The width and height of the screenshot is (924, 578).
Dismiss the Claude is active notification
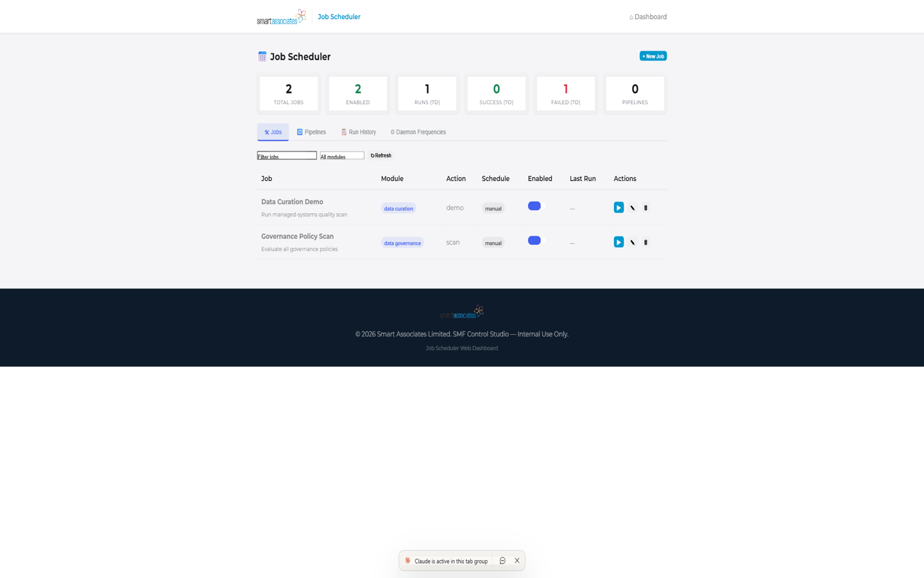[x=517, y=561]
